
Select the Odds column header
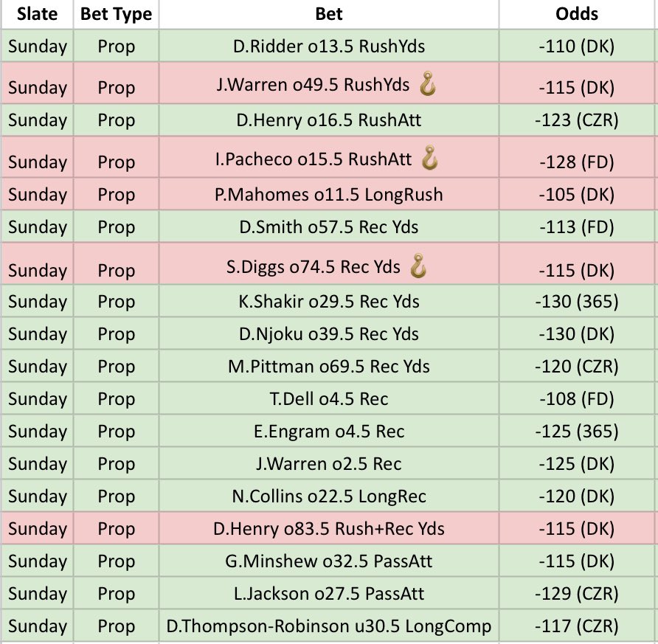pyautogui.click(x=577, y=14)
